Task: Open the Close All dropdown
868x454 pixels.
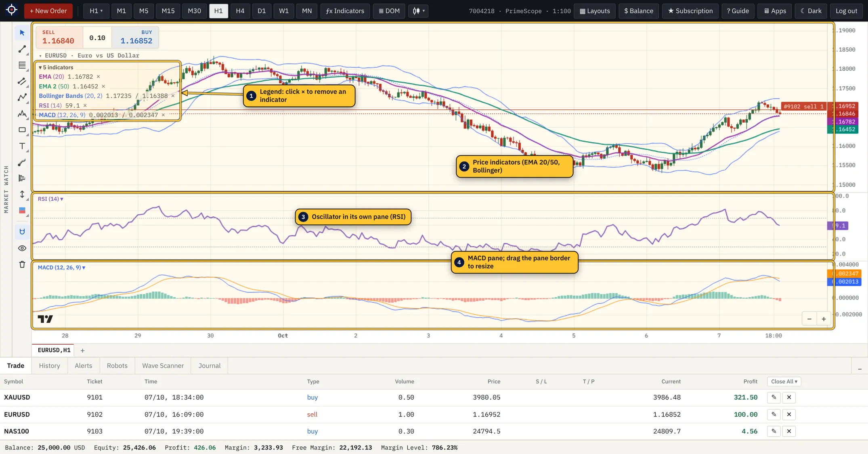Action: point(784,381)
